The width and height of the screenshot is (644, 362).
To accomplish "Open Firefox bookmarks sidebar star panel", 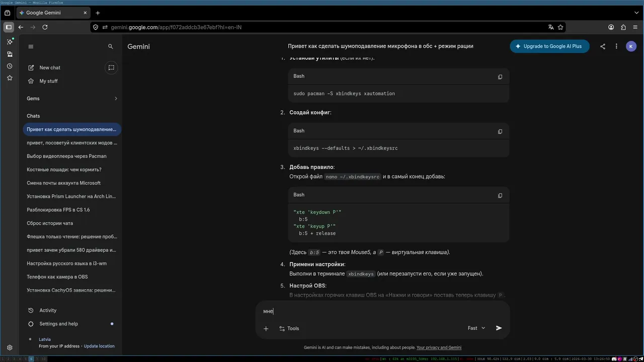I will tap(10, 78).
